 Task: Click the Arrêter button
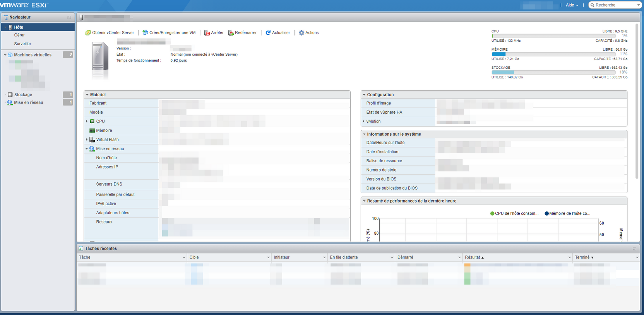click(214, 33)
